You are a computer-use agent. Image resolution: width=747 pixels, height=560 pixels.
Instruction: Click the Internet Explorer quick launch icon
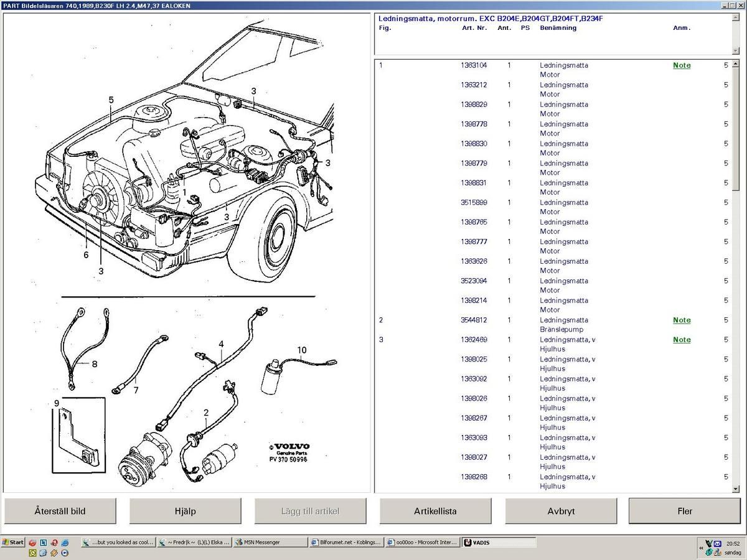click(x=65, y=543)
